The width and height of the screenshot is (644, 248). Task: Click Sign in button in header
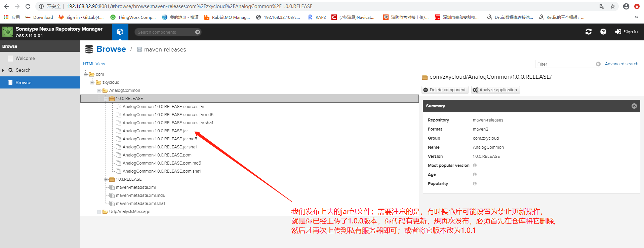(x=627, y=32)
